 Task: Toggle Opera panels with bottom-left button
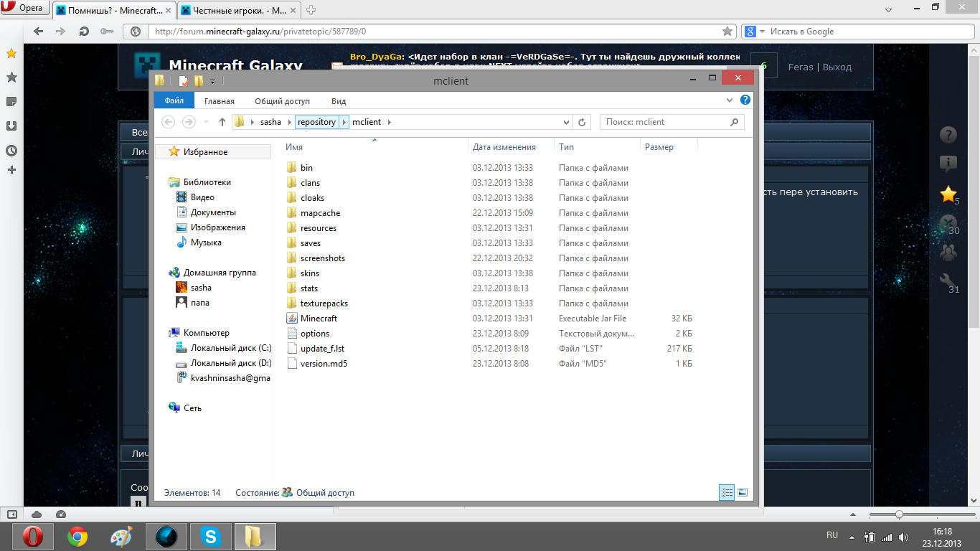(x=12, y=514)
